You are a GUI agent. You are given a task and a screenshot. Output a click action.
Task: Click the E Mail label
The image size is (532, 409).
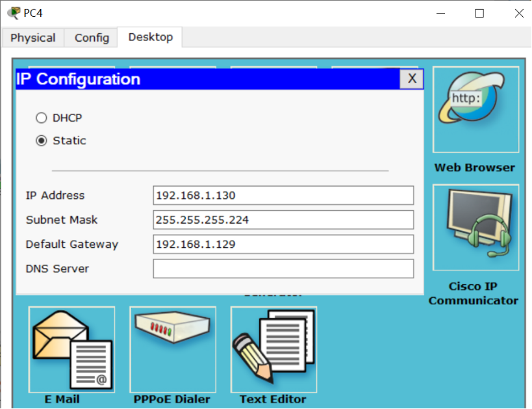click(62, 399)
